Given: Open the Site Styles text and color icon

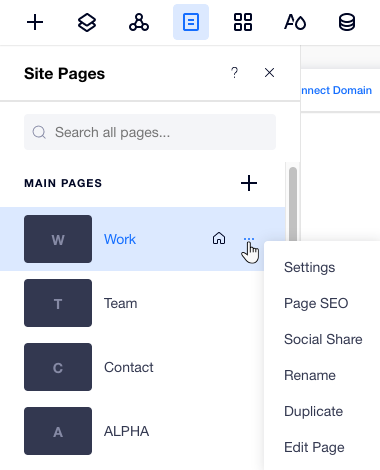Looking at the screenshot, I should click(295, 22).
